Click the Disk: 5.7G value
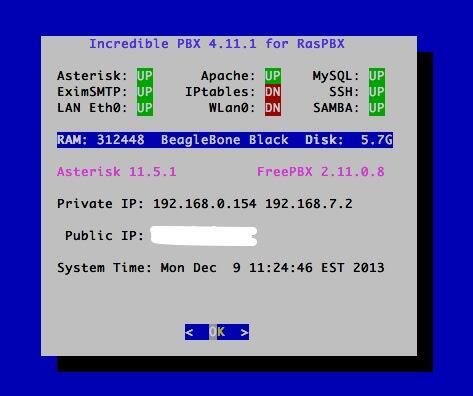Viewport: 473px width, 396px height. pos(349,140)
